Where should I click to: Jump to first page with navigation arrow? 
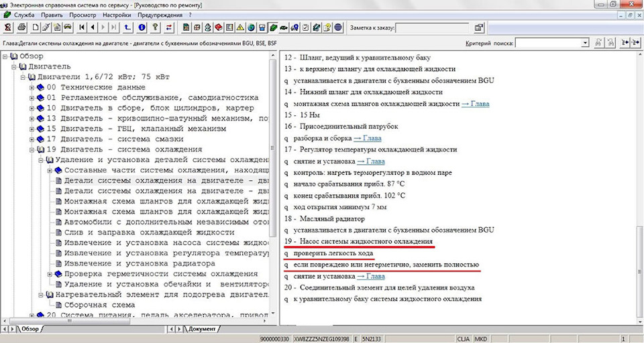(82, 27)
